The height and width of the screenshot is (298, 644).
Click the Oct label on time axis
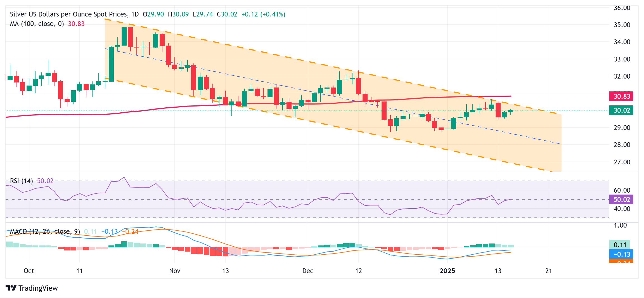pos(29,271)
